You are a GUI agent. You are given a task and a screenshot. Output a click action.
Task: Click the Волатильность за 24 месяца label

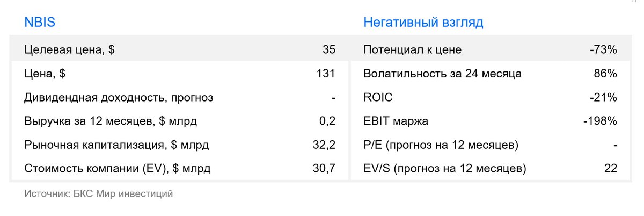(442, 74)
